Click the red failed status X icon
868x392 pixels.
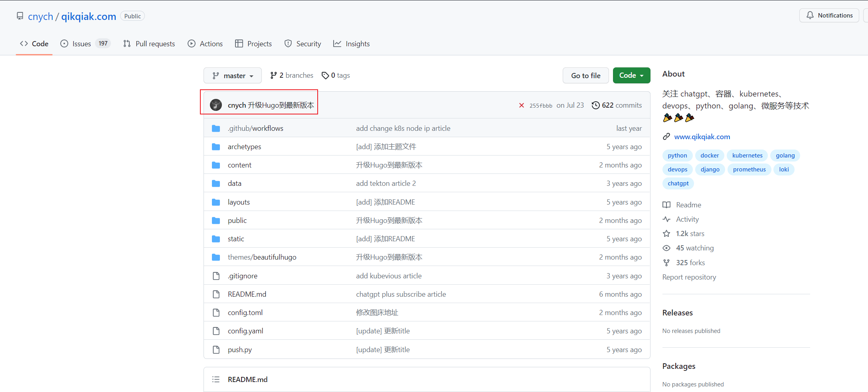521,105
